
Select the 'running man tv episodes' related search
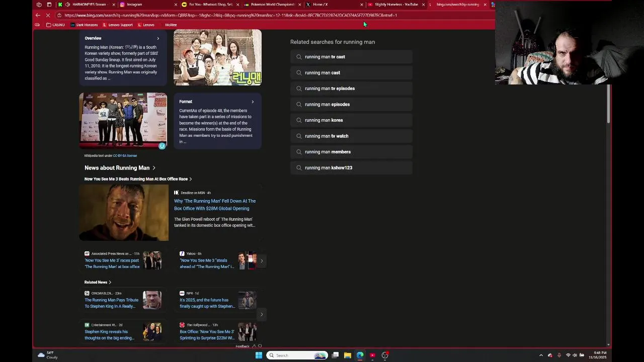coord(351,88)
